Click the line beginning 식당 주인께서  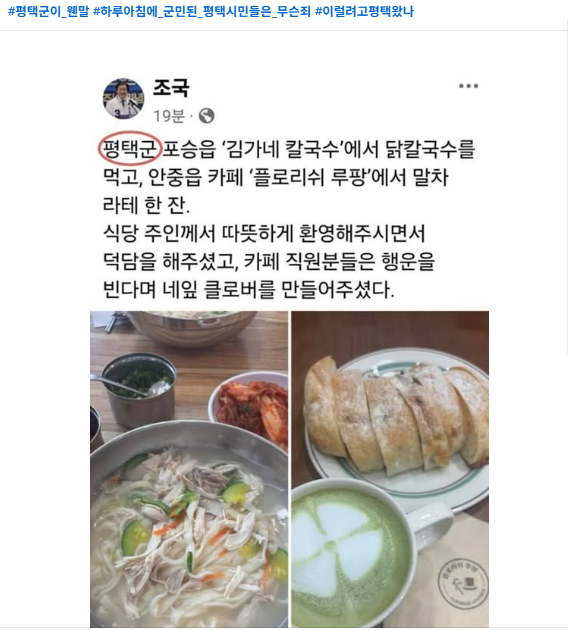(x=264, y=233)
